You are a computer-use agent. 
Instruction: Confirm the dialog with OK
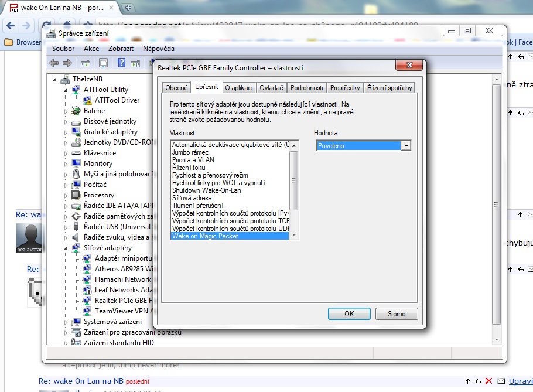pos(349,314)
